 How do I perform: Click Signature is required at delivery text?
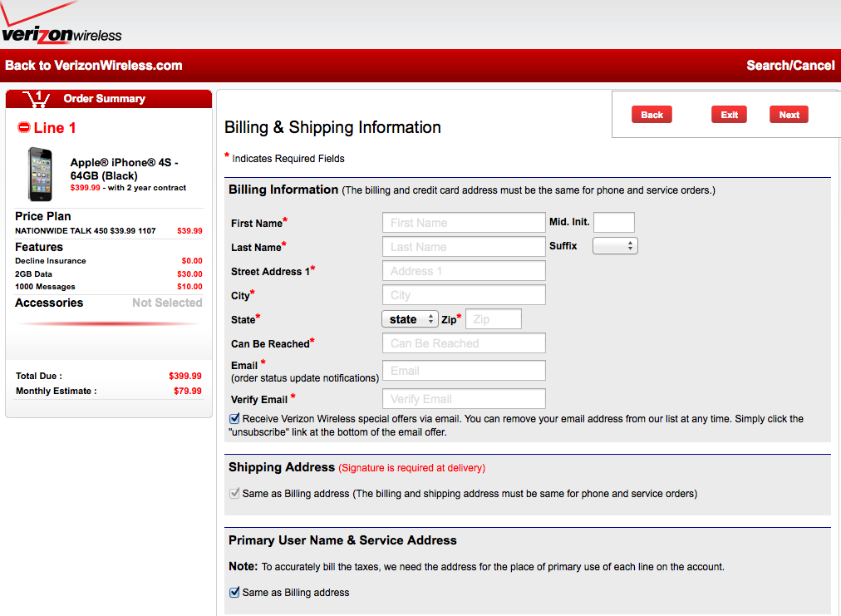coord(412,468)
